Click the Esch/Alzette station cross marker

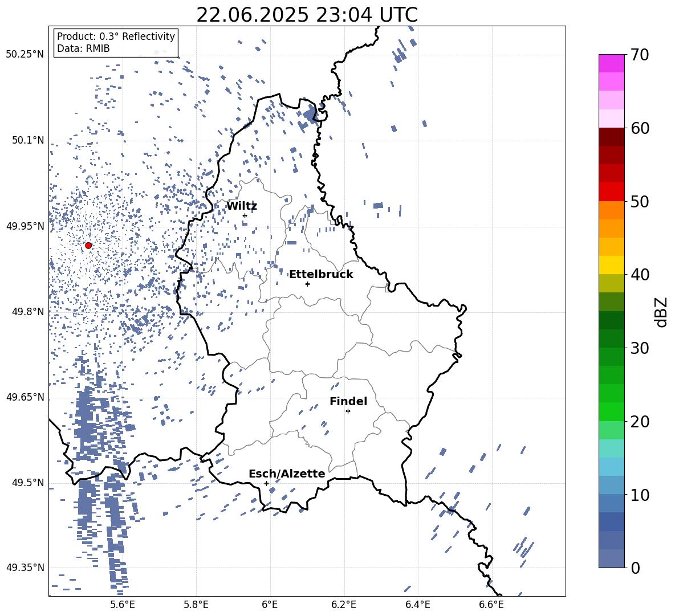coord(266,483)
